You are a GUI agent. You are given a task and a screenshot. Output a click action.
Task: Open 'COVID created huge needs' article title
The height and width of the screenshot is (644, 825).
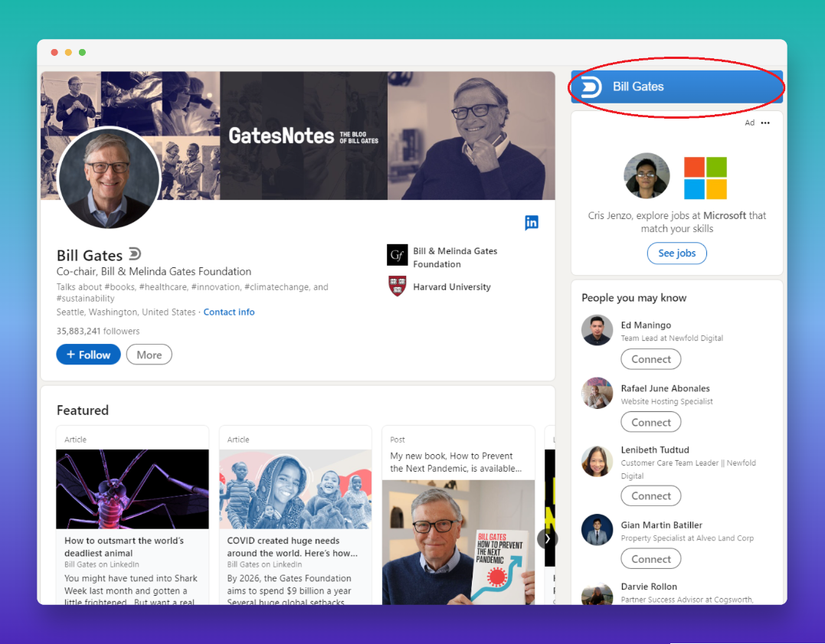pos(292,547)
